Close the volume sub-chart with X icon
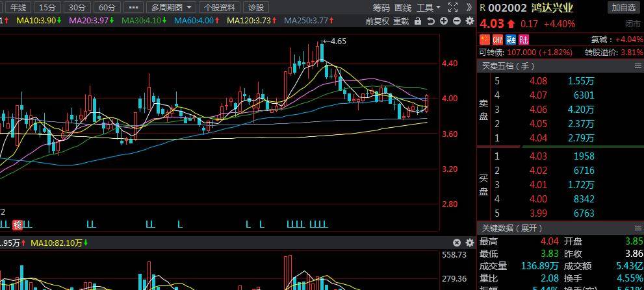The image size is (644, 290). pyautogui.click(x=457, y=243)
